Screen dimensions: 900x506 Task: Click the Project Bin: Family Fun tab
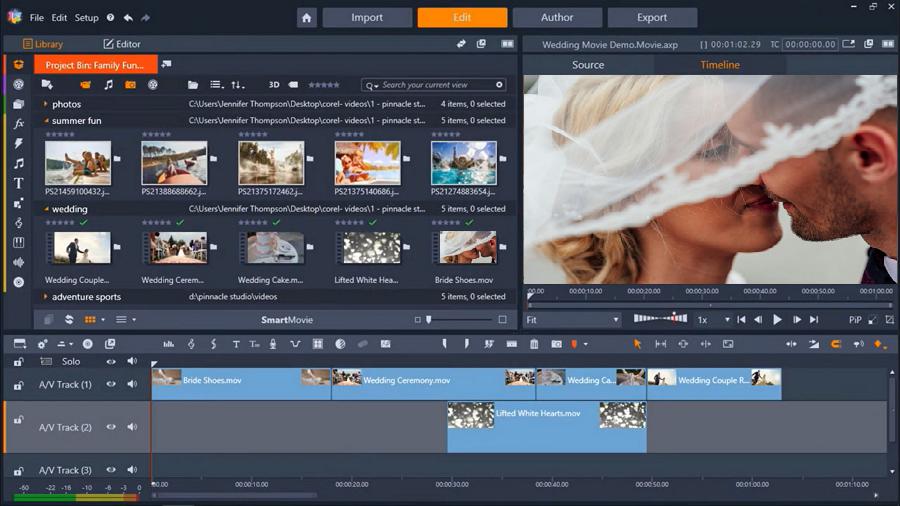95,65
